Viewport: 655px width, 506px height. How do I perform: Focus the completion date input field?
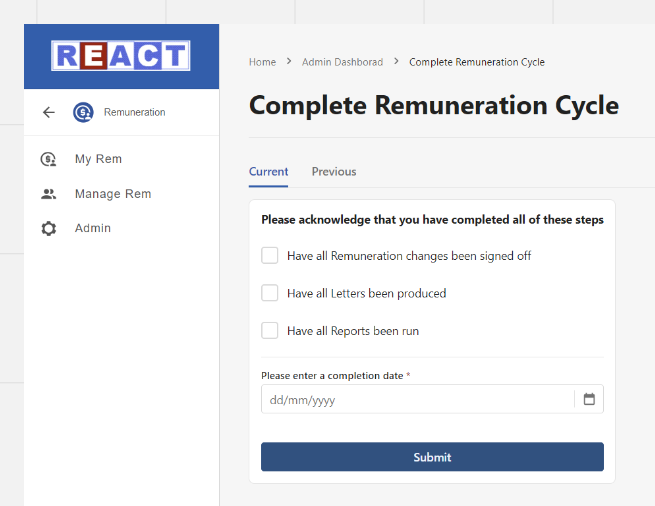[415, 400]
